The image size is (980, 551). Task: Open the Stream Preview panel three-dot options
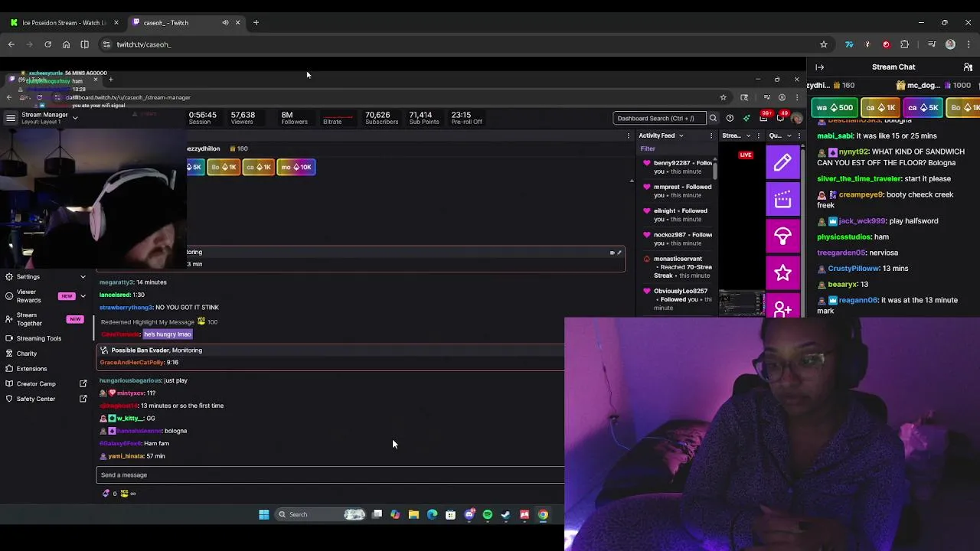coord(758,135)
